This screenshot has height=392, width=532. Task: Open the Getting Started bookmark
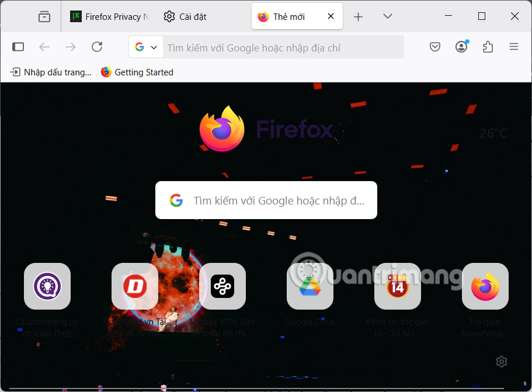click(x=137, y=72)
